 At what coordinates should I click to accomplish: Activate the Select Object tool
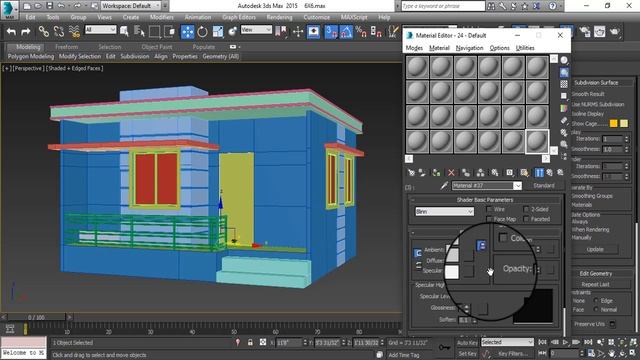click(124, 31)
